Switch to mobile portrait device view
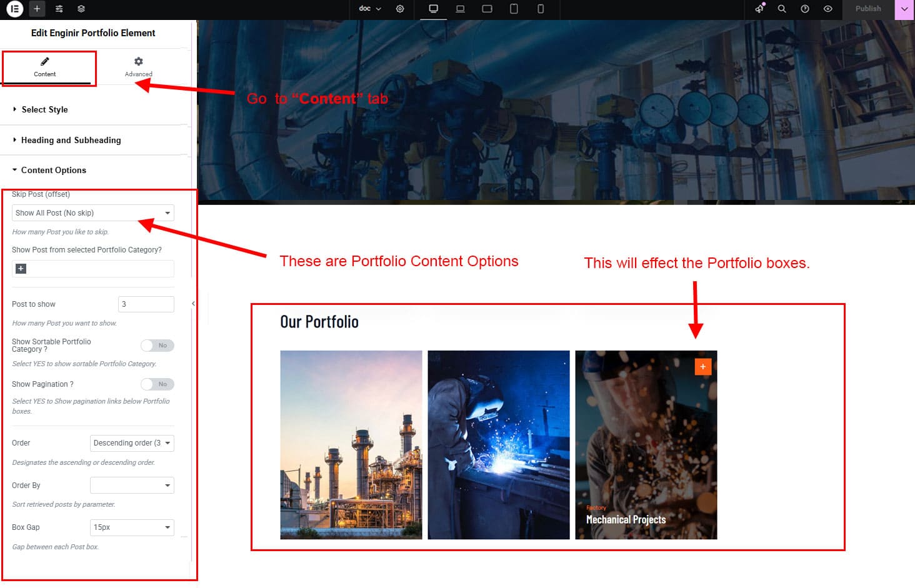This screenshot has height=588, width=915. coord(541,9)
